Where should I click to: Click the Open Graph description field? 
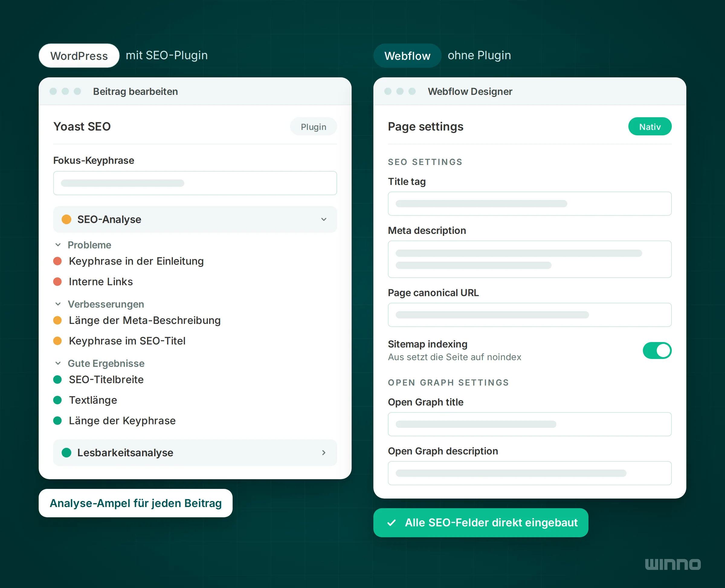[x=530, y=473]
